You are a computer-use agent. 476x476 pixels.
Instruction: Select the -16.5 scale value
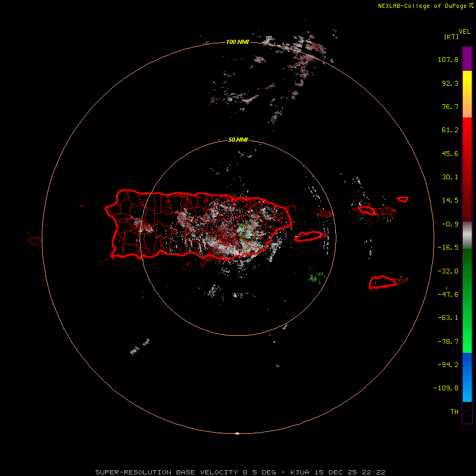[x=448, y=248]
